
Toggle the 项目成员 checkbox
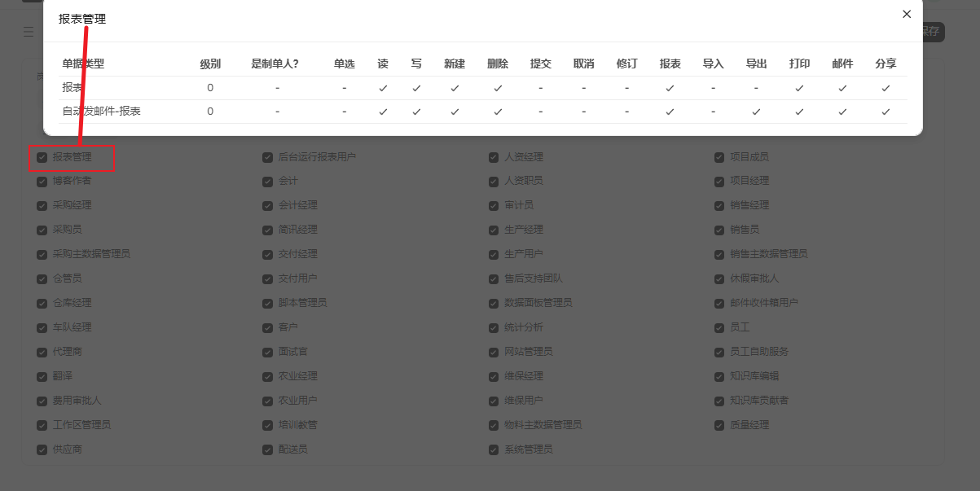coord(719,156)
